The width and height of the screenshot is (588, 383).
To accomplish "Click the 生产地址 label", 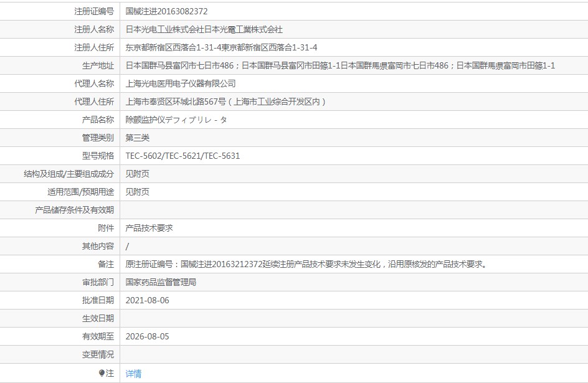I will click(98, 65).
